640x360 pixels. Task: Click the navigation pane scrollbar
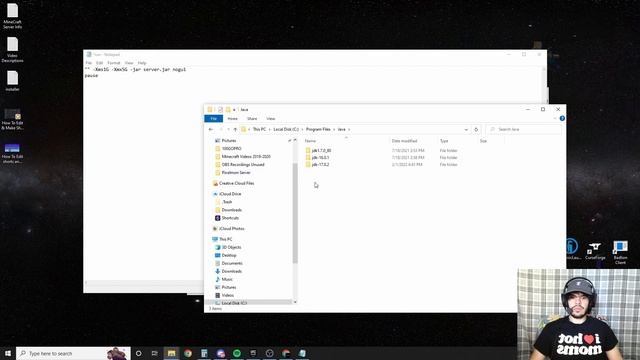tap(295, 212)
